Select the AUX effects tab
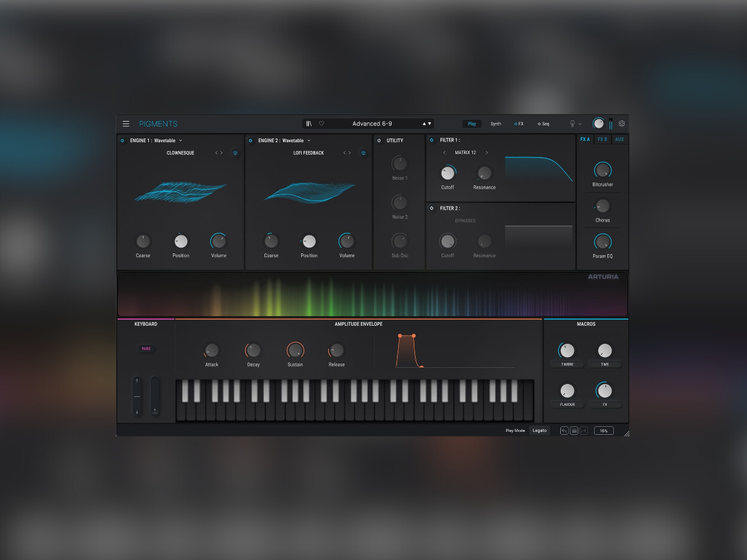Viewport: 747px width, 560px height. pyautogui.click(x=619, y=140)
